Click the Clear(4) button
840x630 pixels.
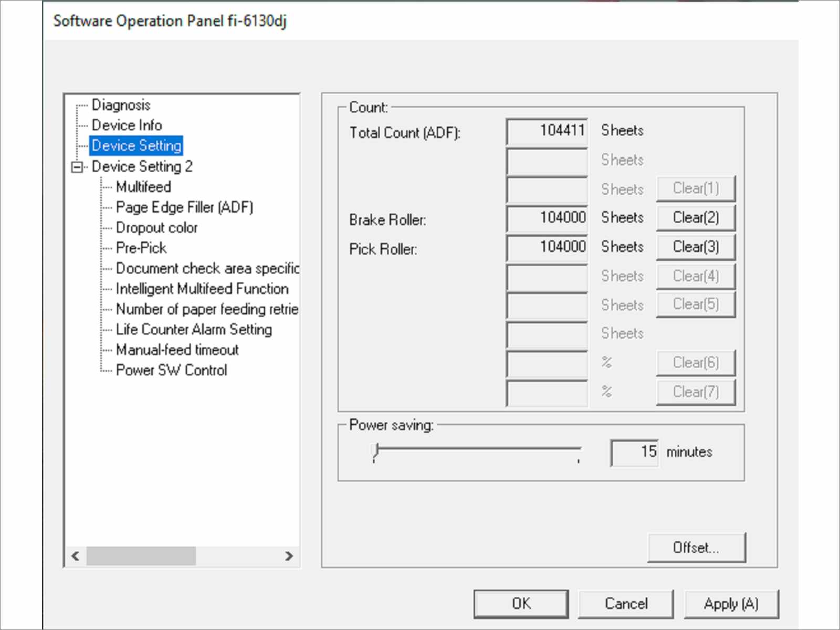pyautogui.click(x=696, y=276)
